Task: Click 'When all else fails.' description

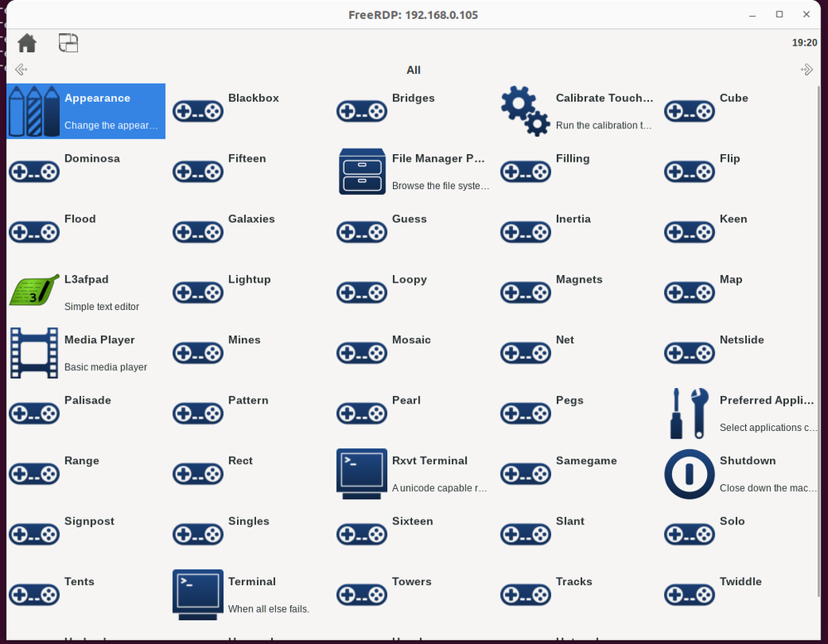Action: [x=269, y=608]
